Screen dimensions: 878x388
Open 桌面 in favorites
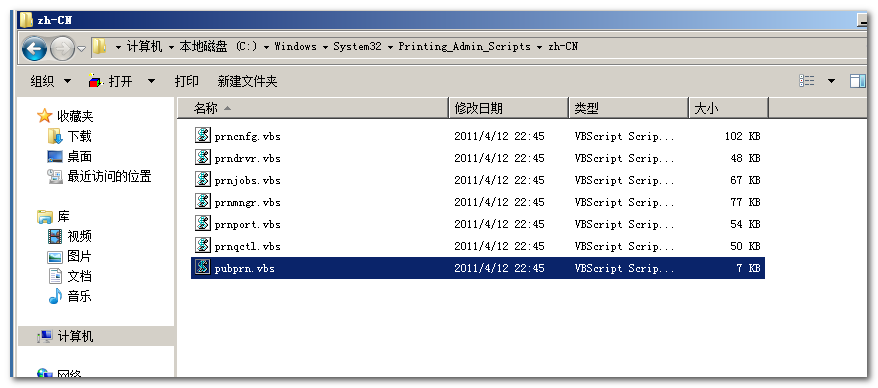79,157
